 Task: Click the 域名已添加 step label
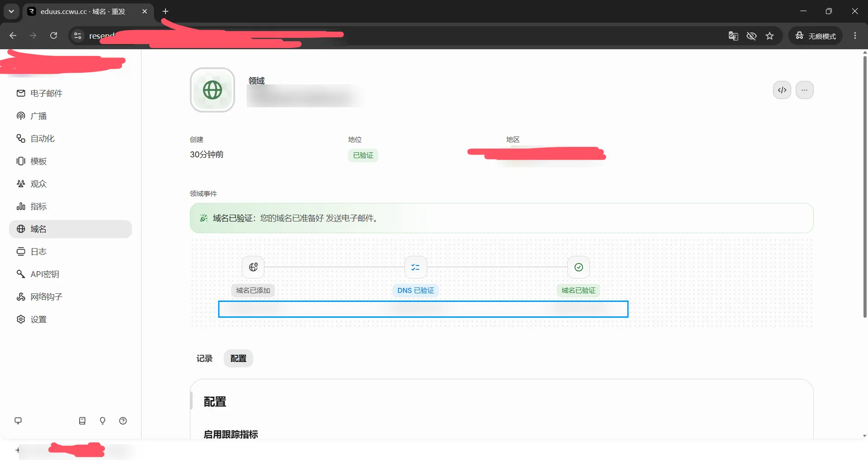click(x=253, y=291)
